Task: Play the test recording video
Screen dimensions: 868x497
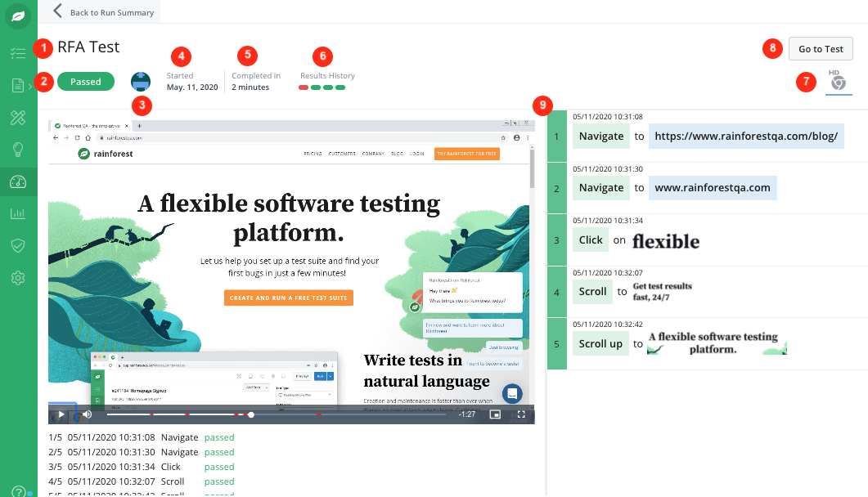Action: pyautogui.click(x=61, y=414)
